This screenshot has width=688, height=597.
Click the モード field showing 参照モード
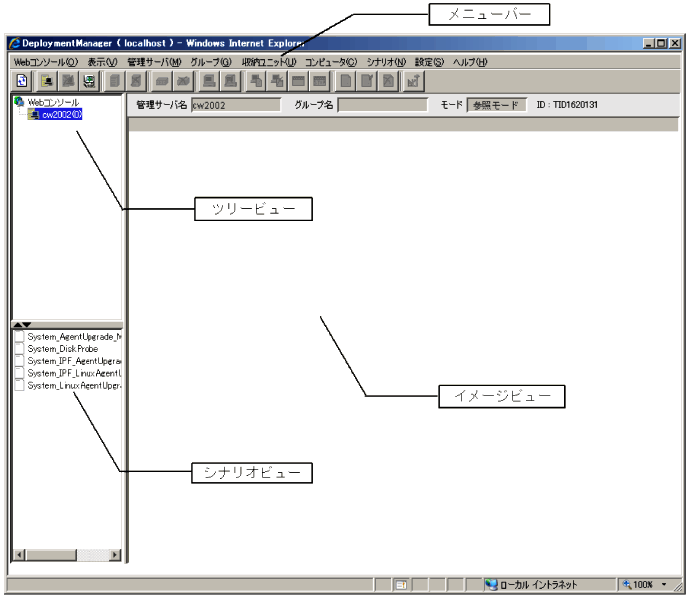[497, 105]
